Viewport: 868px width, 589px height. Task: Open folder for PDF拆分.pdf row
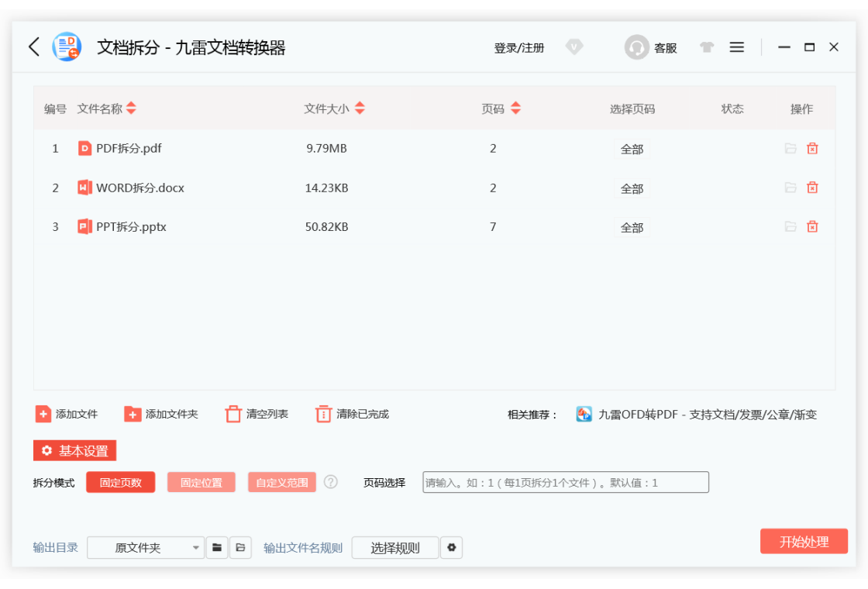point(790,148)
